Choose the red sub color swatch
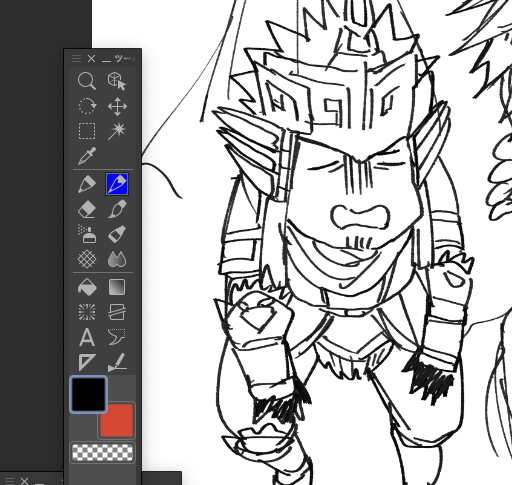 117,420
